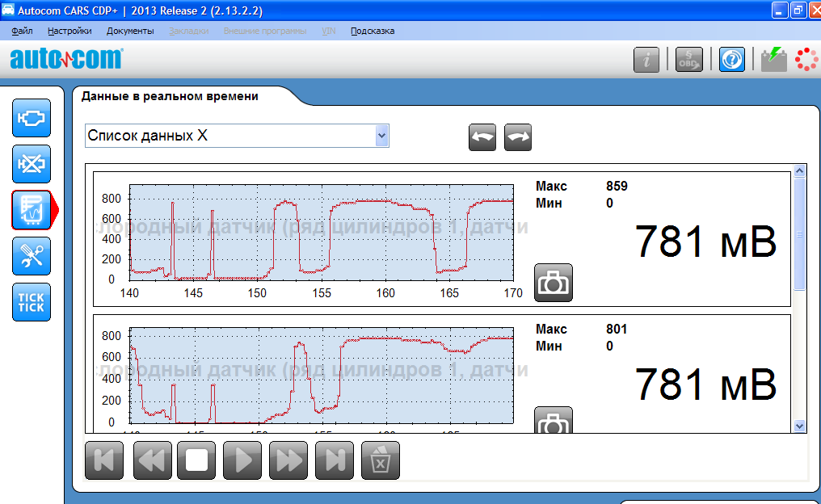Open the help question mark icon
821x504 pixels.
[732, 60]
